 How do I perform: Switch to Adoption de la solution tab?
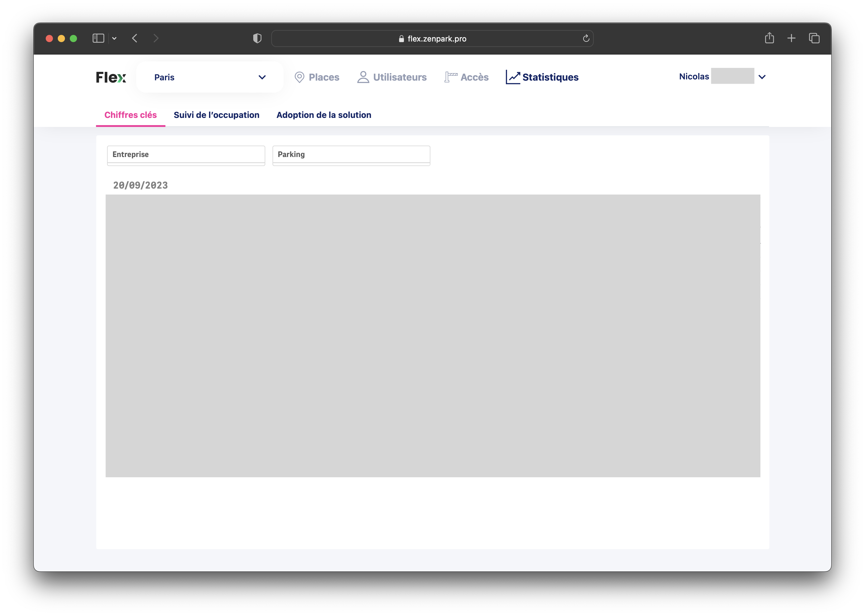click(x=324, y=115)
